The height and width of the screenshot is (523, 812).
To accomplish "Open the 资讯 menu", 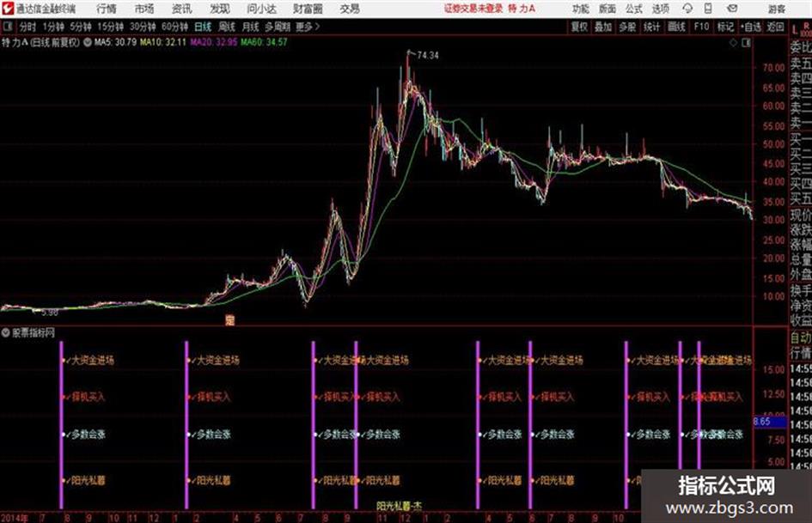I will coord(182,9).
